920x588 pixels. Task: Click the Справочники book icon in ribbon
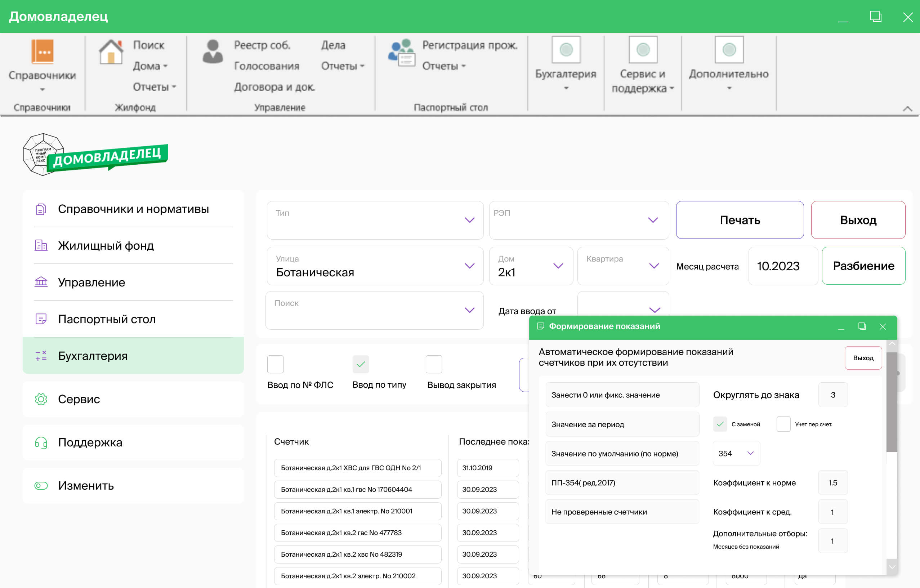point(42,52)
